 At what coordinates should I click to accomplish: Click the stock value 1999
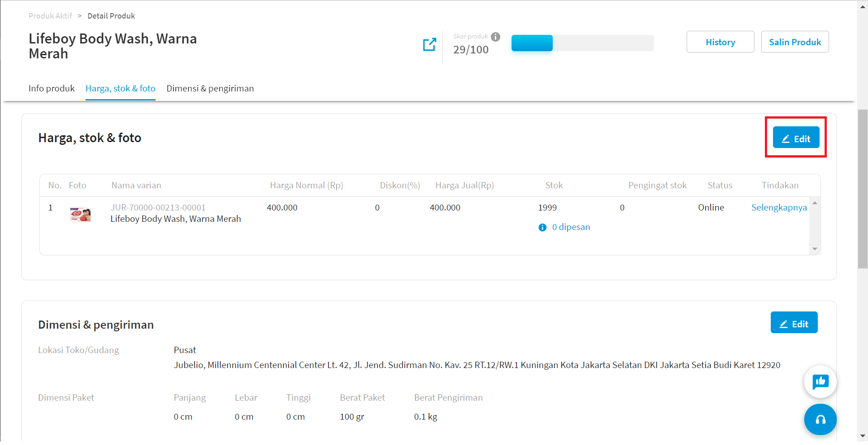547,207
